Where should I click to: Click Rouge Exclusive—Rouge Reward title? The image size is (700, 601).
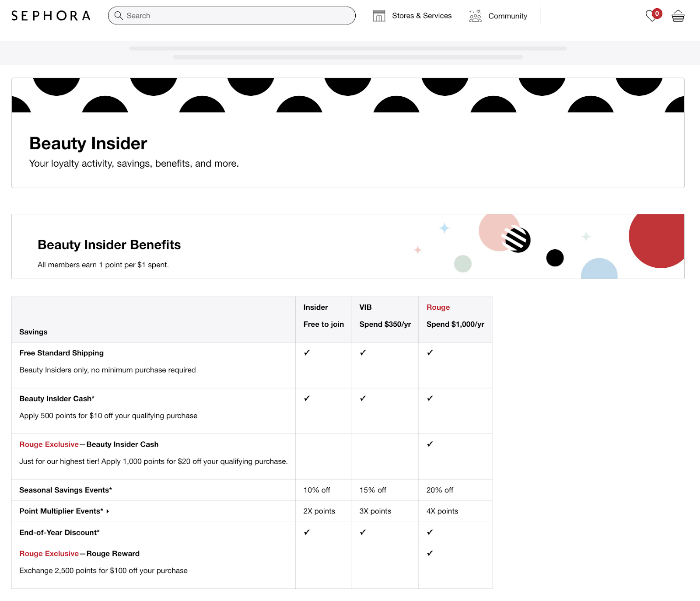80,554
